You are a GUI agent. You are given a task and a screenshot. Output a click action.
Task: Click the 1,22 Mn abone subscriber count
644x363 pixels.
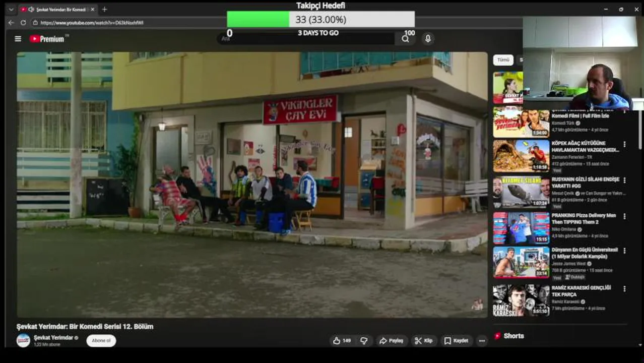pyautogui.click(x=47, y=345)
